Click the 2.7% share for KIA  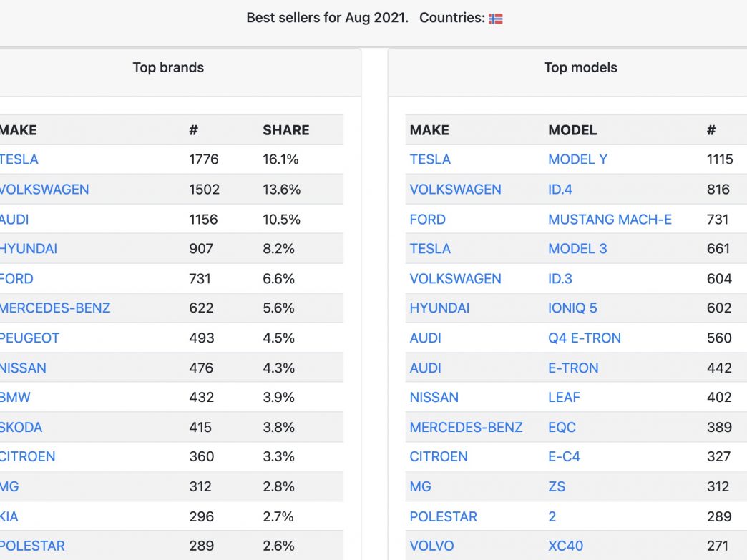pyautogui.click(x=278, y=516)
